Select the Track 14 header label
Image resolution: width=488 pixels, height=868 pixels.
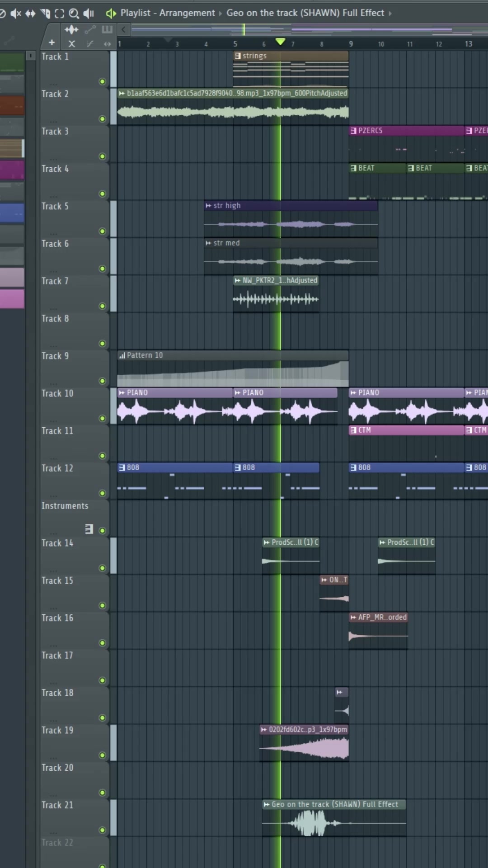pyautogui.click(x=57, y=543)
